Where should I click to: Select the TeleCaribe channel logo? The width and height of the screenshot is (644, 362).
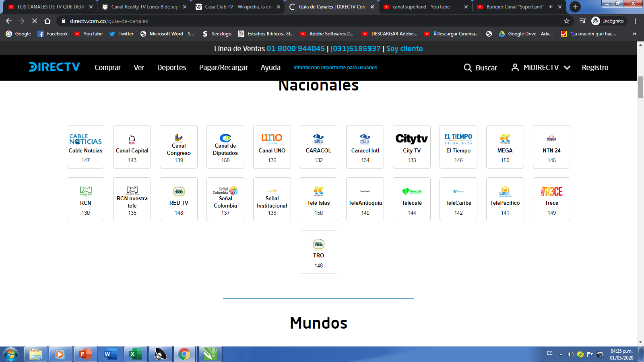pos(458,191)
